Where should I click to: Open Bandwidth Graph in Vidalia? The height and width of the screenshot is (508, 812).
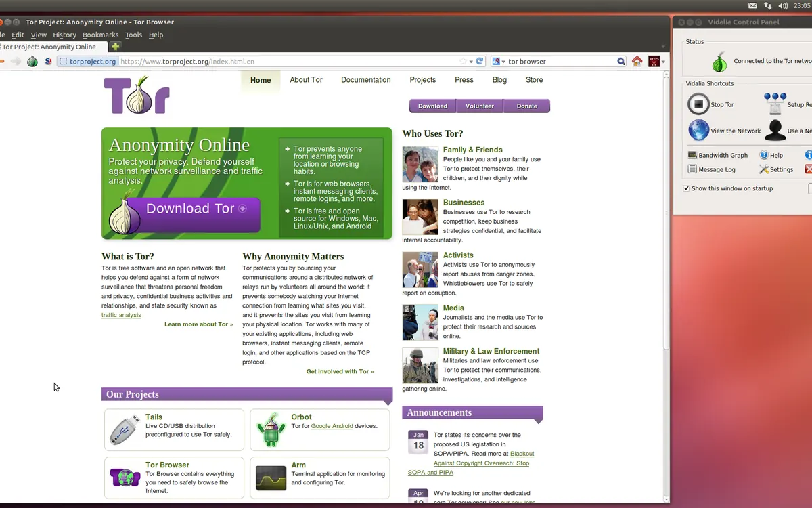pos(718,155)
